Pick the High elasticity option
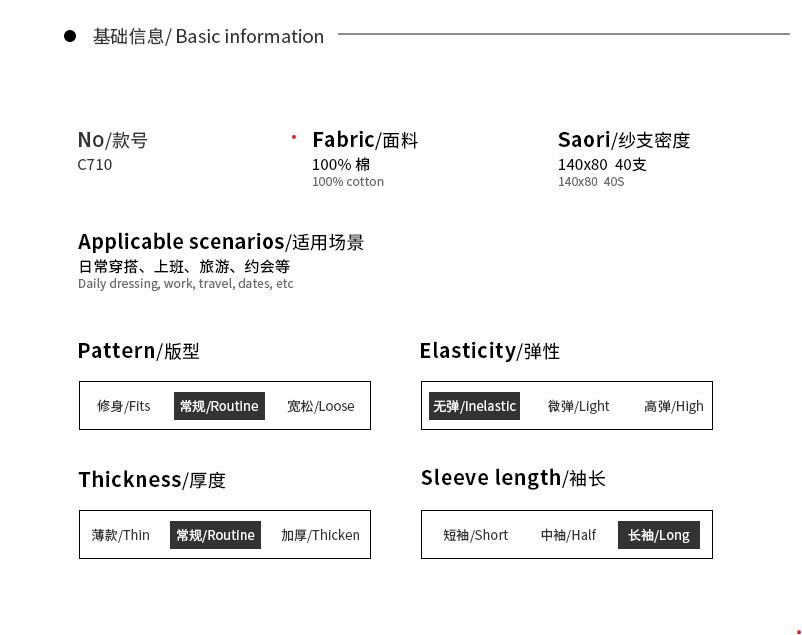This screenshot has height=635, width=802. pos(674,406)
